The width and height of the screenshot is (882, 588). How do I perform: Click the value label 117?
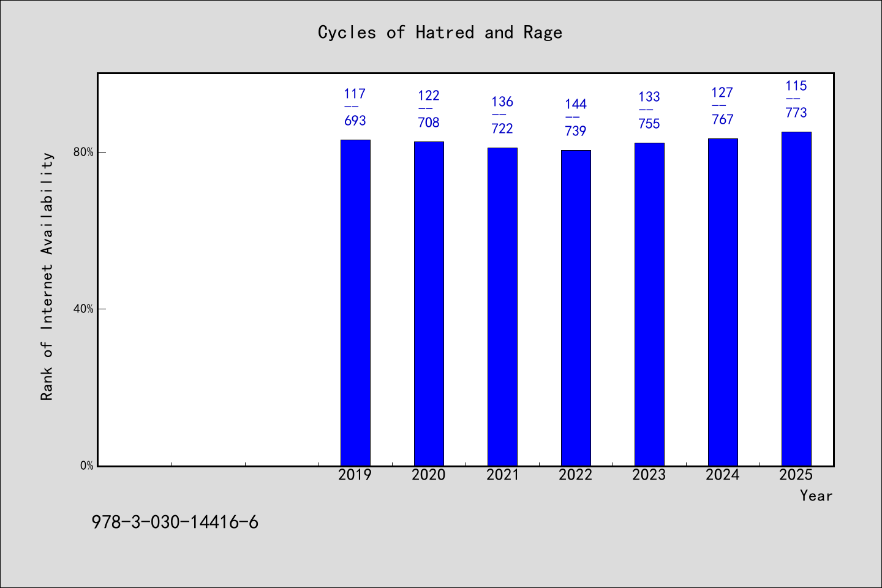[355, 94]
